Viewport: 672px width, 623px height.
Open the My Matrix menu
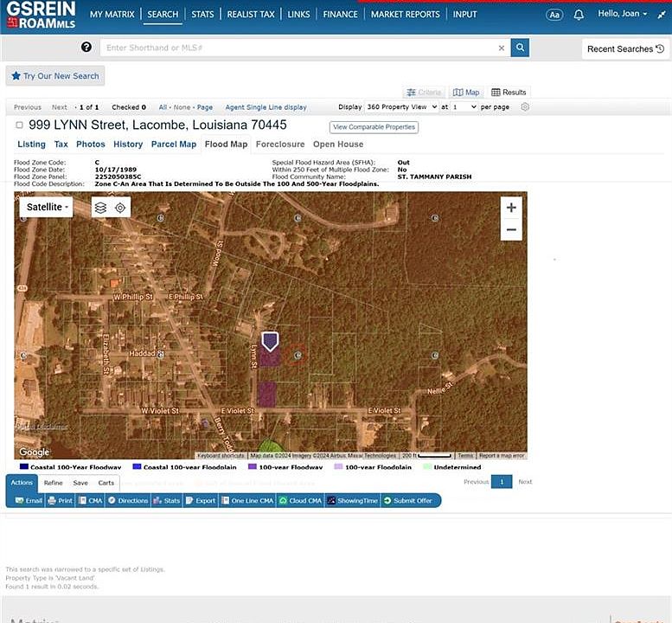click(112, 15)
